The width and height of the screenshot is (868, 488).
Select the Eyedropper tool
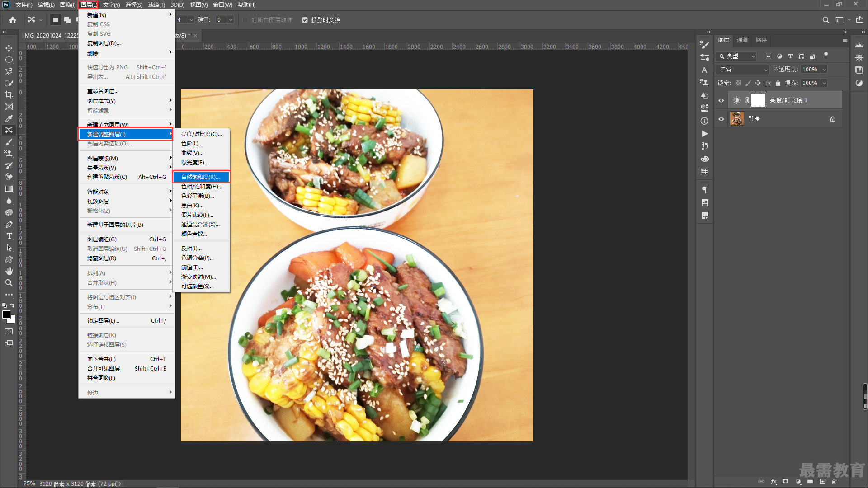pyautogui.click(x=9, y=118)
